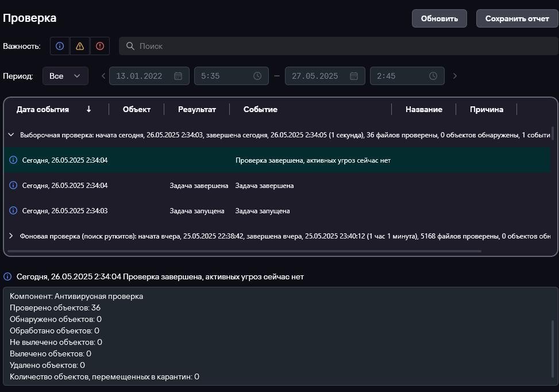Click the end time field 2:45
This screenshot has height=392, width=559.
(407, 76)
